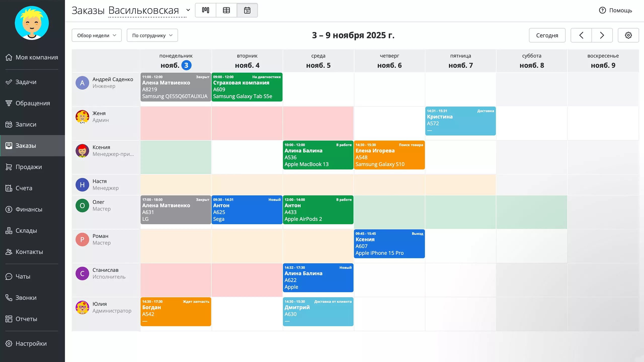Switch to table view icon
The width and height of the screenshot is (644, 362).
226,10
